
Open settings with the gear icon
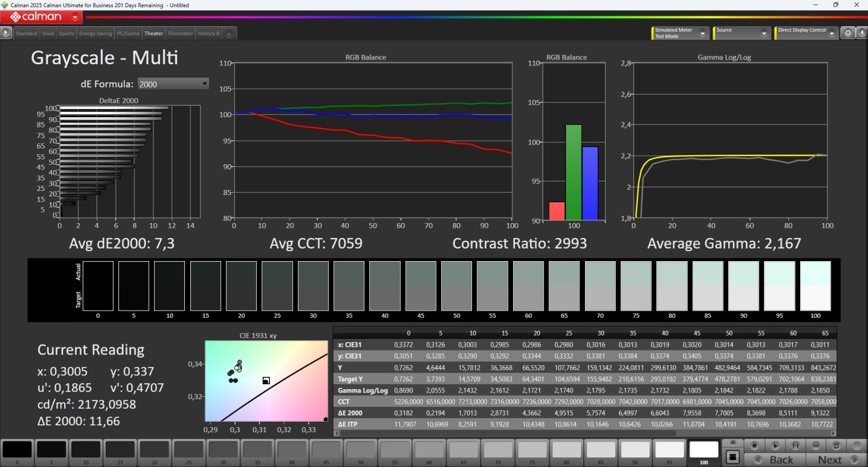tap(848, 33)
